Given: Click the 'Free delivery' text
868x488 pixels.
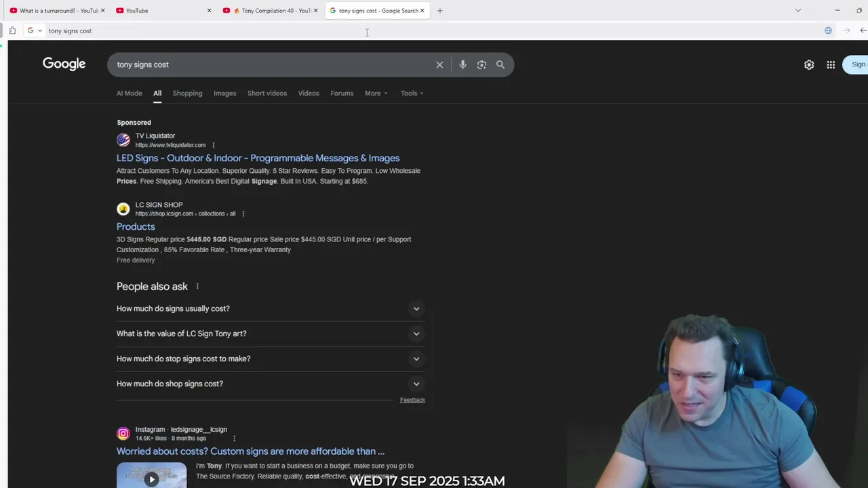Looking at the screenshot, I should pyautogui.click(x=136, y=260).
